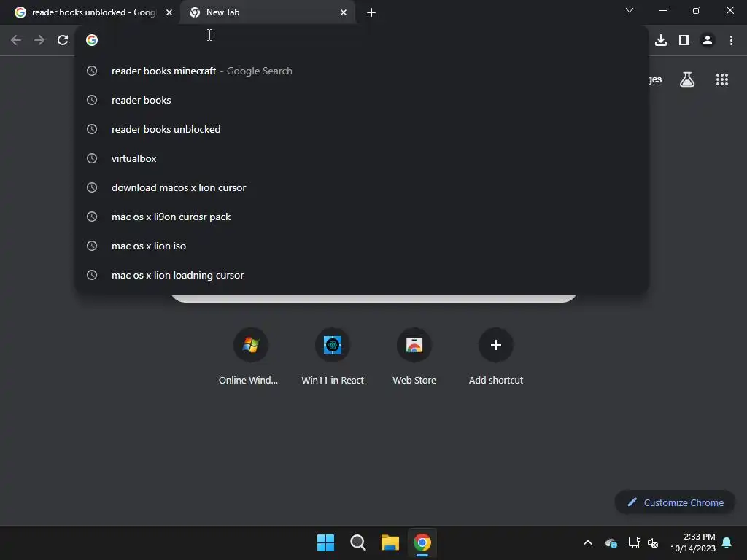Open the Win11 in React shortcut
747x560 pixels.
tap(333, 356)
